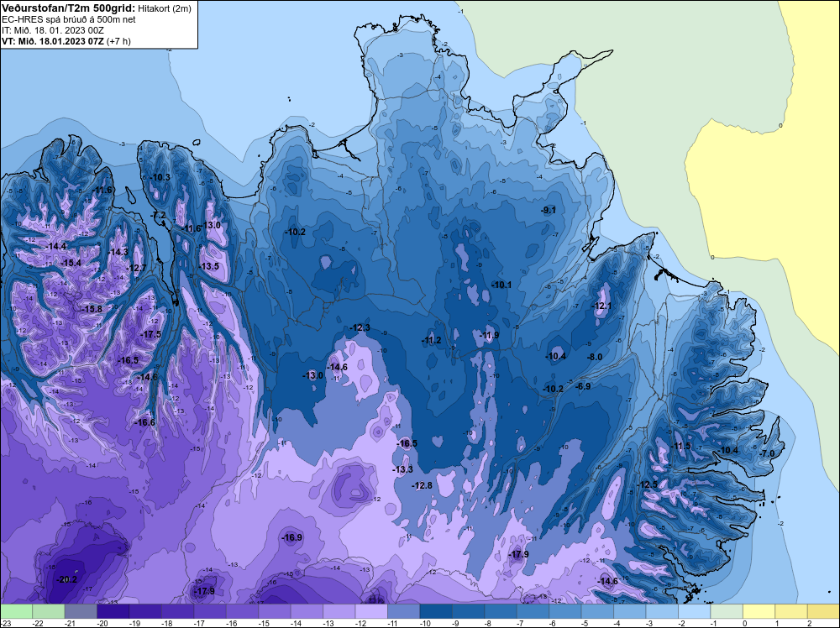The image size is (840, 628).
Task: Click the -12 pale lavender legend swatch
Action: [x=371, y=611]
